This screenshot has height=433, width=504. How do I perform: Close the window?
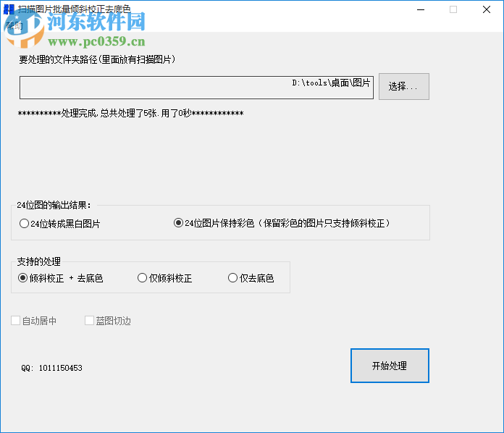click(487, 9)
